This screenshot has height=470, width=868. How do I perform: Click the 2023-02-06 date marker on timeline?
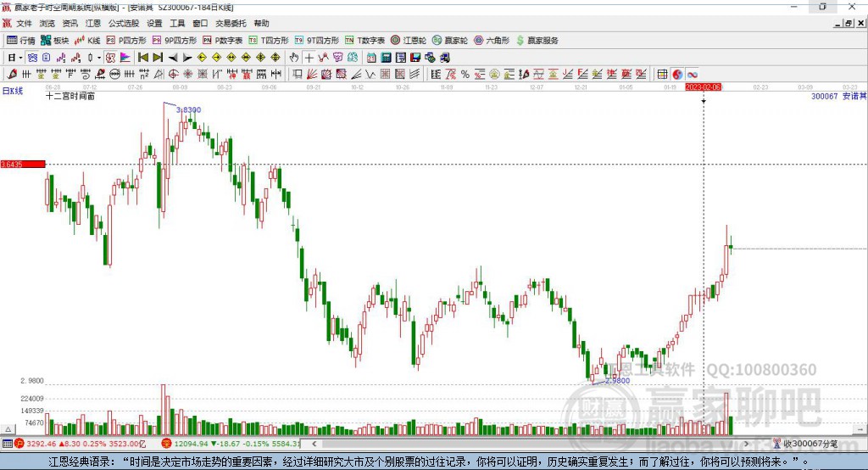703,87
